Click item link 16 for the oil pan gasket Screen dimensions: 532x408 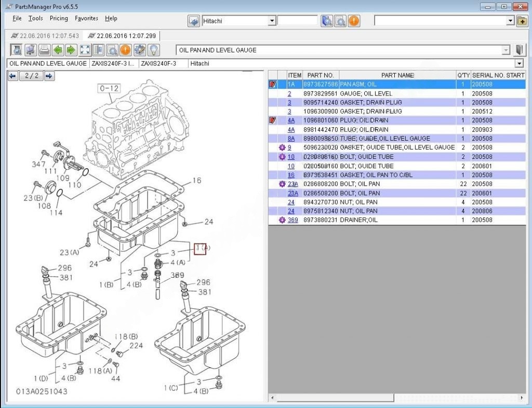point(291,175)
